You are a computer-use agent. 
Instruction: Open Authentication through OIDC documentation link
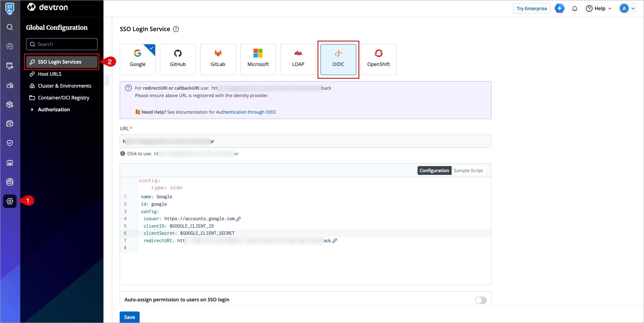pyautogui.click(x=246, y=112)
